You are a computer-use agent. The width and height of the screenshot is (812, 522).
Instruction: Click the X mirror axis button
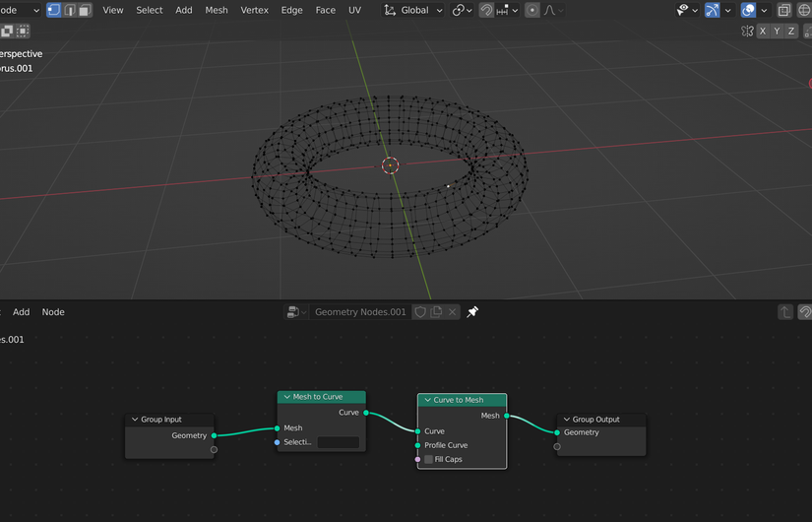pos(763,32)
